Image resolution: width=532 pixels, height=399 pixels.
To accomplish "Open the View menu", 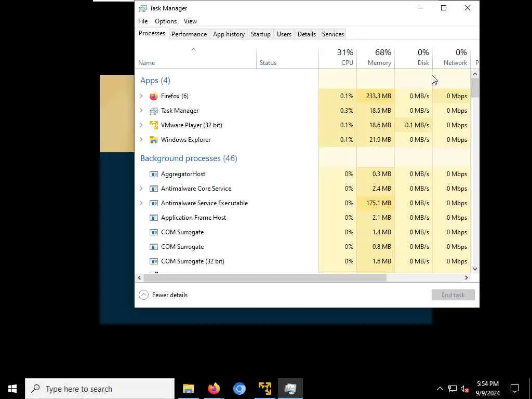I will click(190, 21).
